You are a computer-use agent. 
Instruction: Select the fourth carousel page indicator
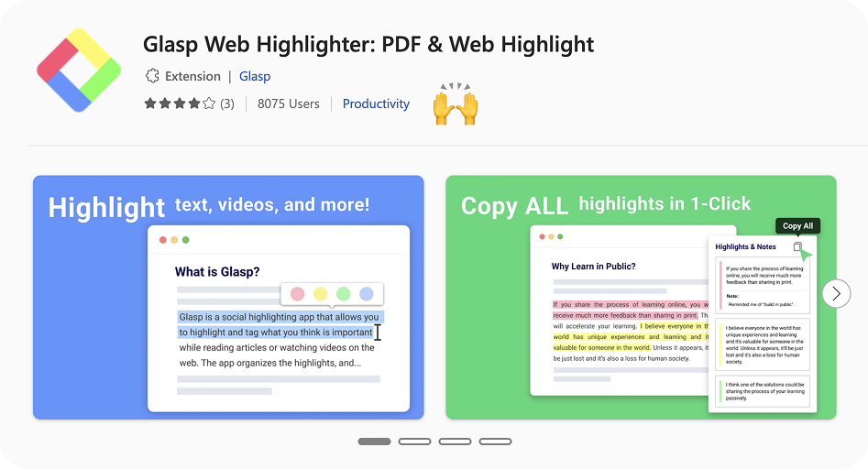(x=496, y=442)
